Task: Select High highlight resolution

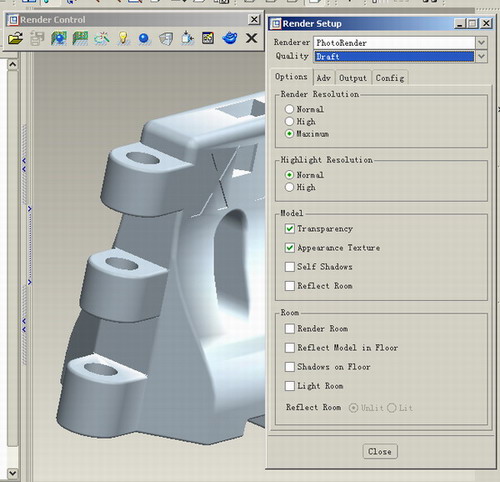Action: point(289,187)
